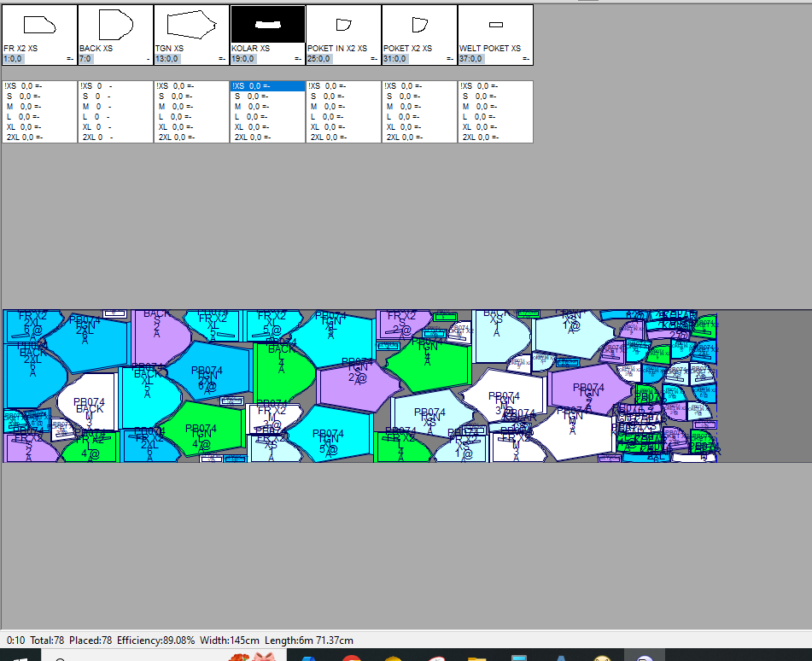Select the BACK XS pattern piece icon

(115, 26)
